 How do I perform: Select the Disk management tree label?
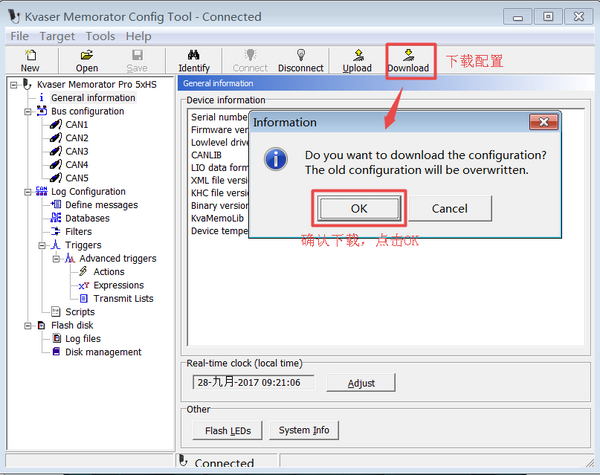(103, 352)
